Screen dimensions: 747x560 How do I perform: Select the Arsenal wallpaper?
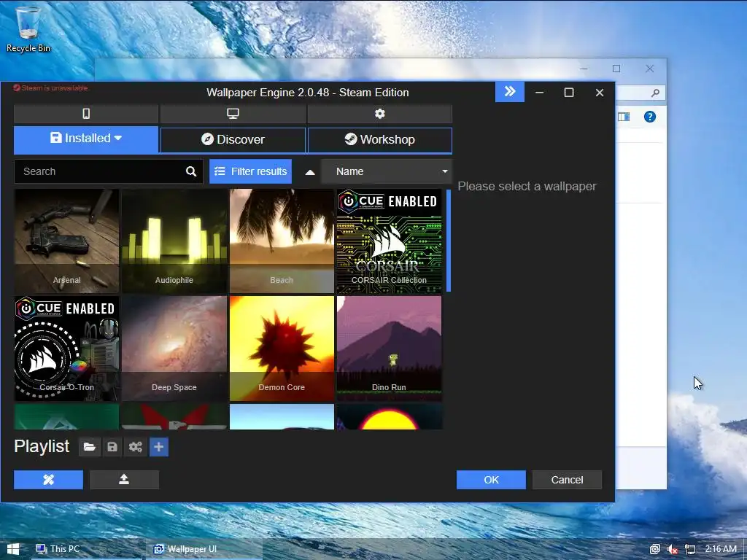click(x=66, y=241)
